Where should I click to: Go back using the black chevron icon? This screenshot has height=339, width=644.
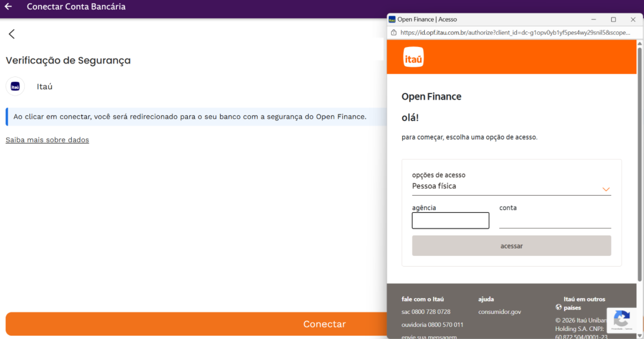click(x=11, y=34)
